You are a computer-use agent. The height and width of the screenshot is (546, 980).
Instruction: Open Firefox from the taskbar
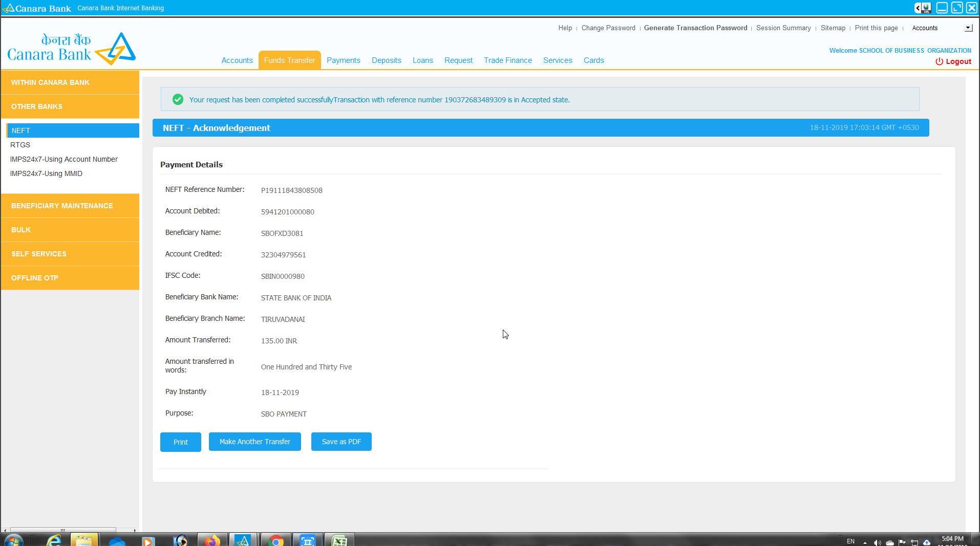[x=211, y=540]
